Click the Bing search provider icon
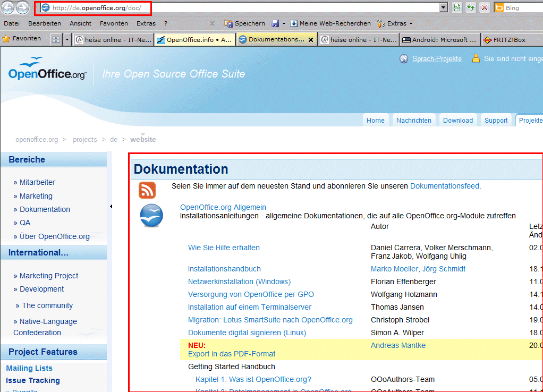 click(499, 7)
